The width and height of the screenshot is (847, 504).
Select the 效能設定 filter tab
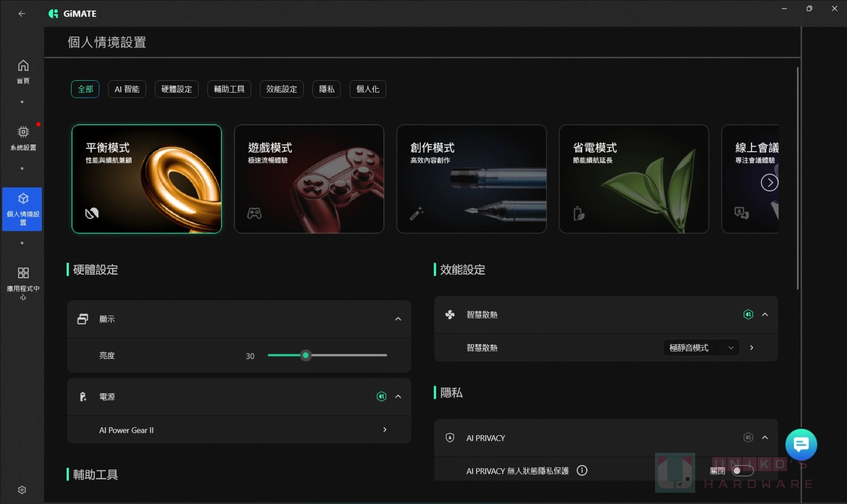[x=282, y=89]
